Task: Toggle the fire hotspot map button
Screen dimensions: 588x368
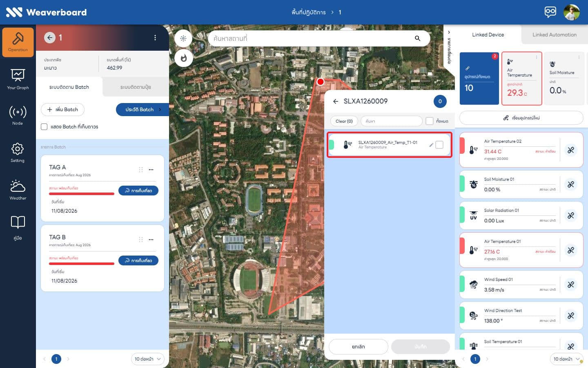Action: point(183,58)
